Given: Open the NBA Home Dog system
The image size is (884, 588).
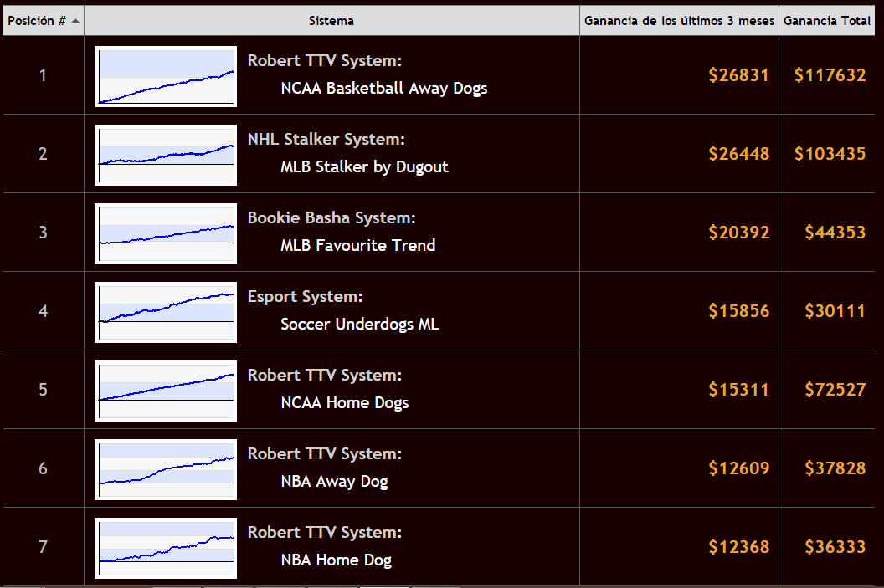Looking at the screenshot, I should 336,560.
